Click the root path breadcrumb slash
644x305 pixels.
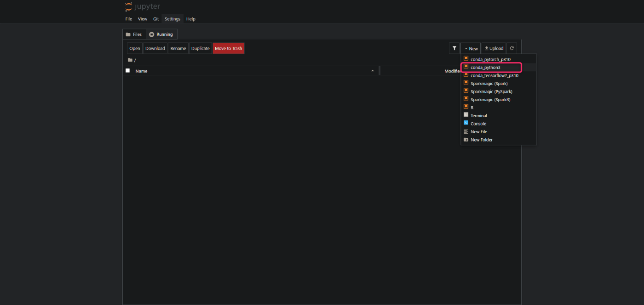pos(135,60)
